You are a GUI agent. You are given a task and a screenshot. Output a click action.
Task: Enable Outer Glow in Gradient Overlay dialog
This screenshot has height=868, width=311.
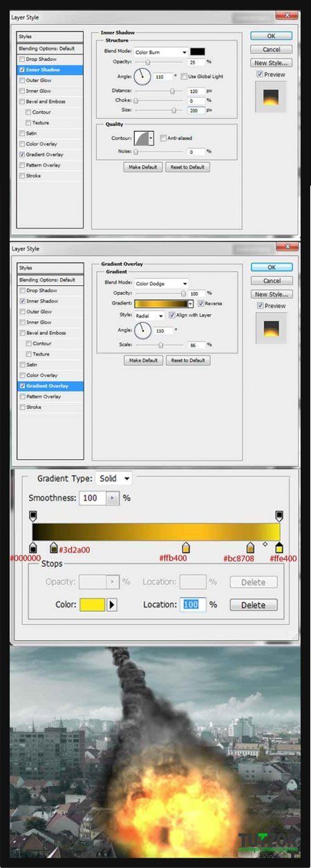point(23,311)
